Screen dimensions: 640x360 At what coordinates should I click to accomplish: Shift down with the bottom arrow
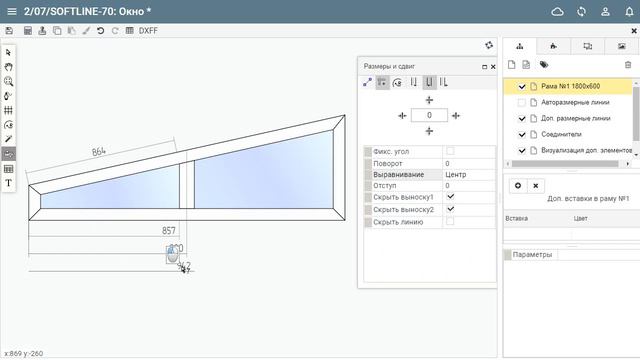429,131
